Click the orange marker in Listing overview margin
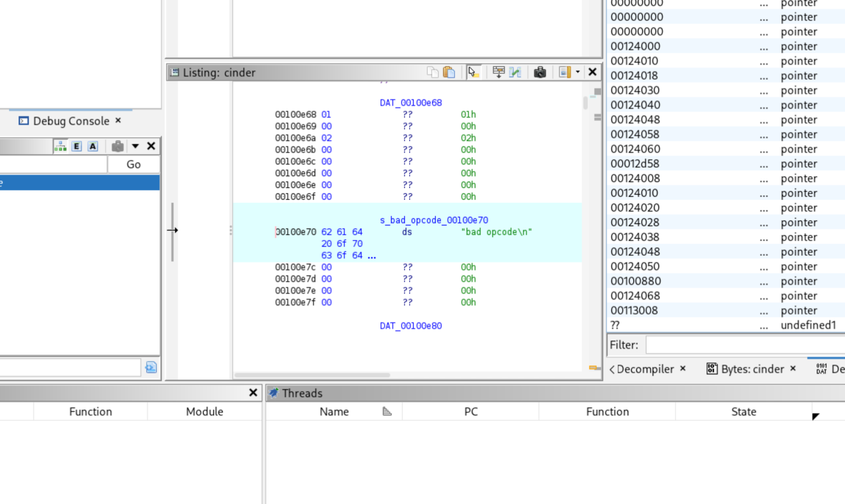The height and width of the screenshot is (504, 845). click(x=593, y=367)
